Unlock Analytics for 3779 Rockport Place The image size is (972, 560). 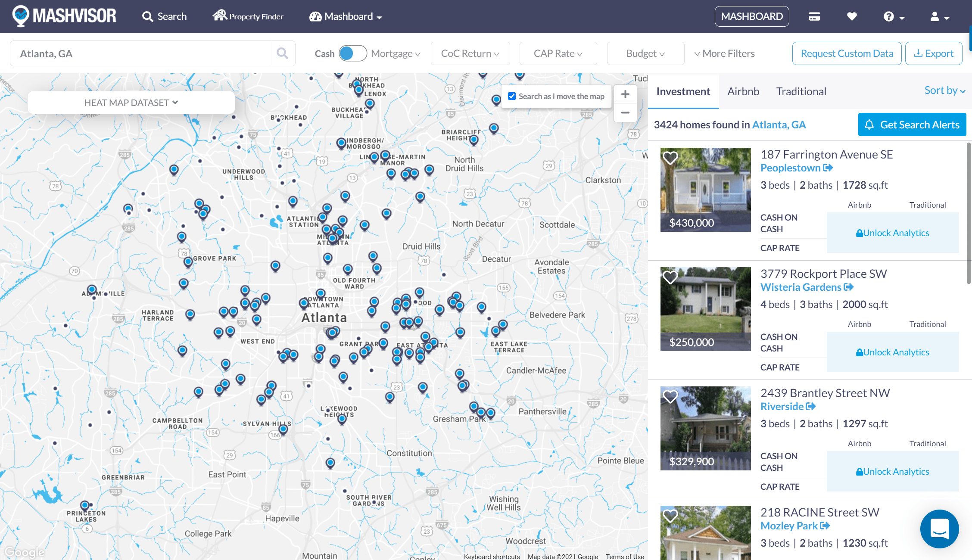click(x=893, y=352)
